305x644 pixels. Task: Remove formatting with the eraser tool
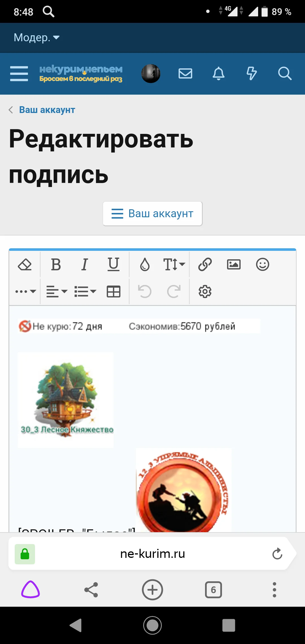point(25,265)
